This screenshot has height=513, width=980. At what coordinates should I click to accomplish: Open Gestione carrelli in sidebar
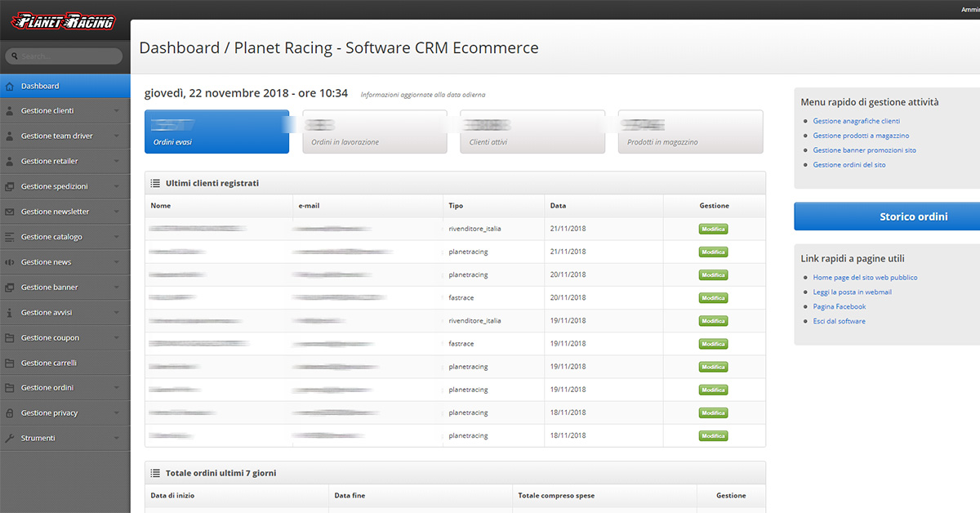[65, 363]
